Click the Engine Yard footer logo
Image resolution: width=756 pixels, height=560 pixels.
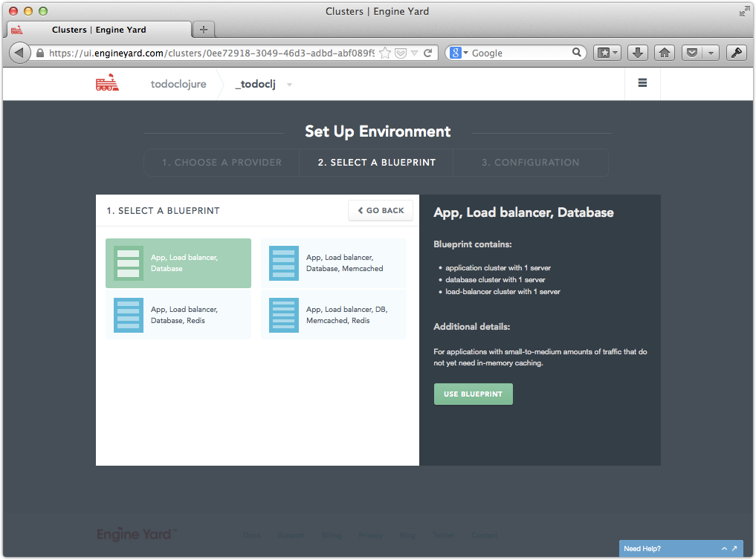tap(137, 534)
